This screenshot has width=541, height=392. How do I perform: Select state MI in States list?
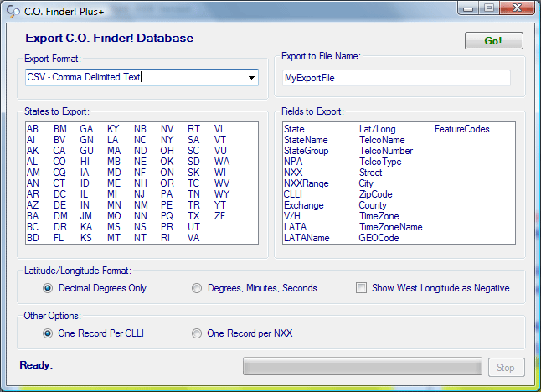(112, 194)
